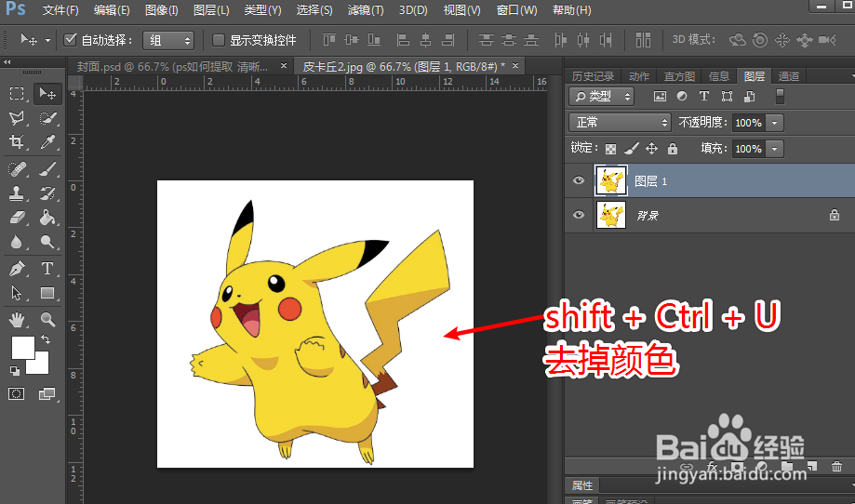Select the Pen tool
The width and height of the screenshot is (855, 504).
coord(17,269)
